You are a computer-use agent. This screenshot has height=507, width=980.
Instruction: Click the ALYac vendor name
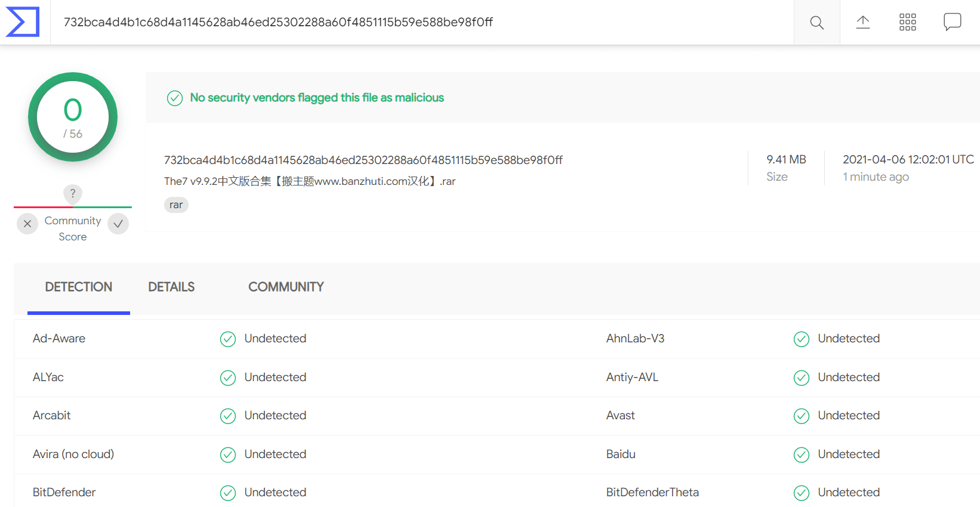48,377
